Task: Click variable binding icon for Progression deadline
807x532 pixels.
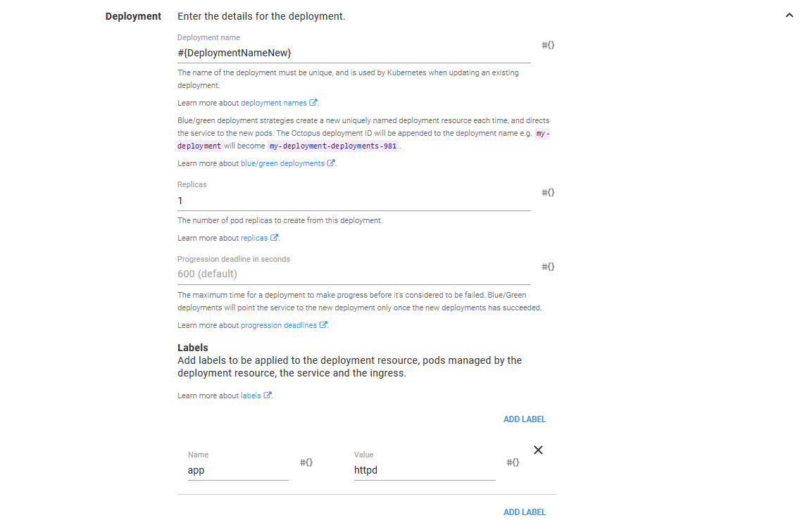Action: coord(548,267)
